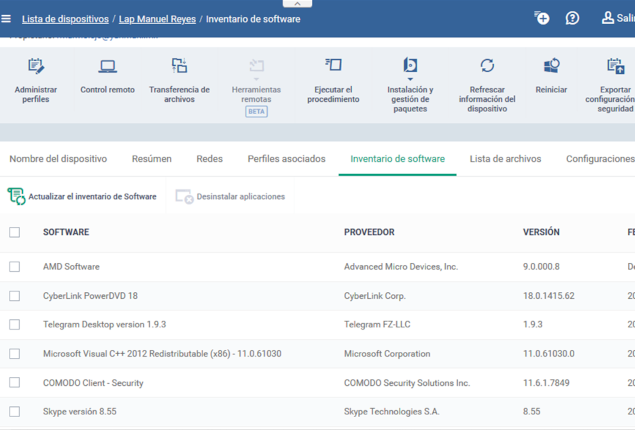Click COMODO Client - Security name

[x=93, y=383]
